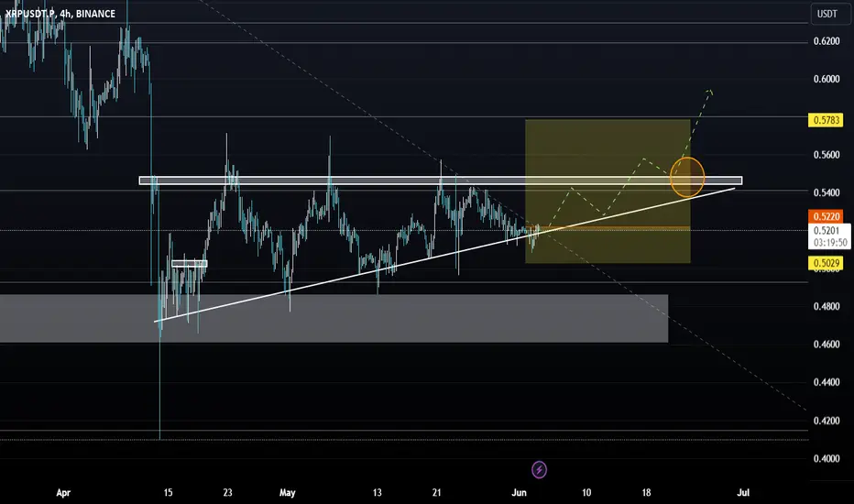Screen dimensions: 854x504
Task: Click the current price 0.5201 label
Action: pos(827,231)
